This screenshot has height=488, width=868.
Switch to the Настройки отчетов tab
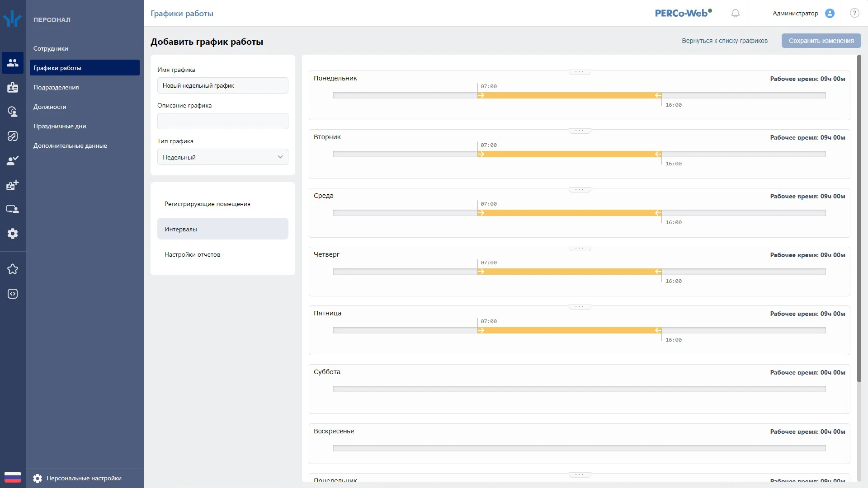coord(193,254)
